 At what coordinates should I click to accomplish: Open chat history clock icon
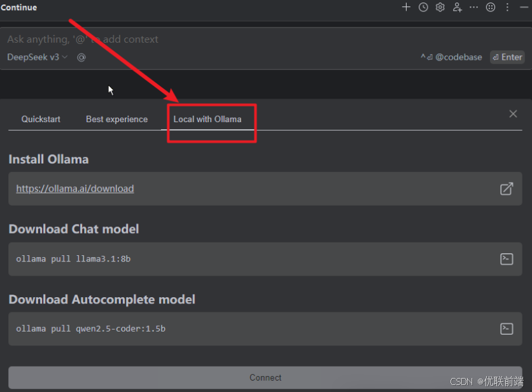[x=423, y=7]
